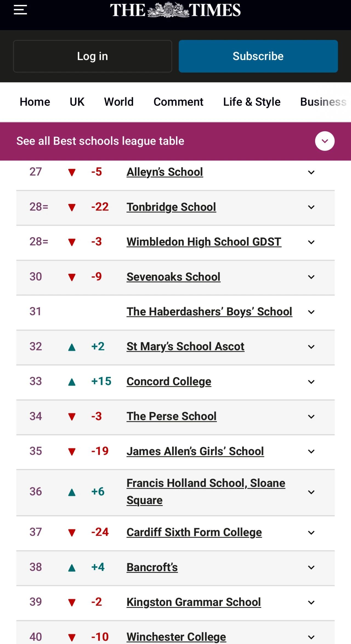This screenshot has height=644, width=351.
Task: Open The Haberdashers' Boys' School link
Action: tap(210, 312)
